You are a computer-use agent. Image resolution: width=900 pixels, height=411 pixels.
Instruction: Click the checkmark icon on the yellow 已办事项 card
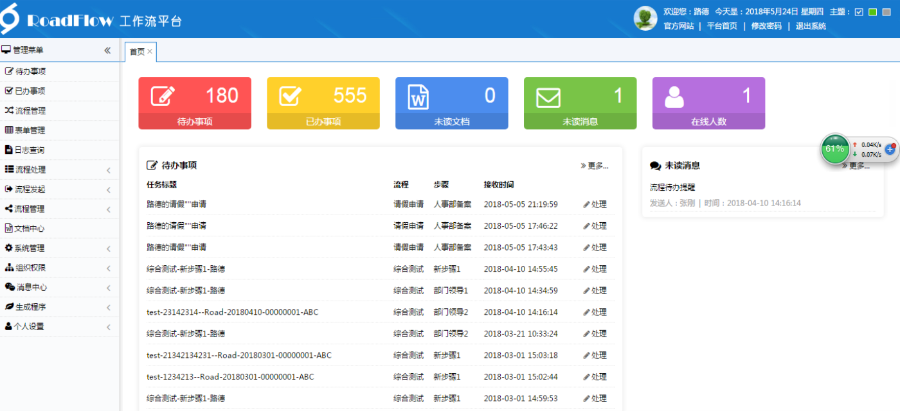(292, 95)
